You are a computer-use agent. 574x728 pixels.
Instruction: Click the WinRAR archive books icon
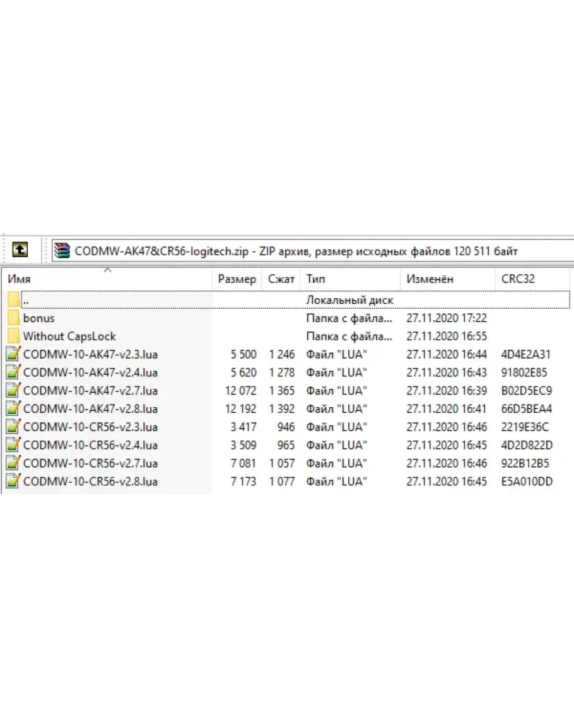click(x=62, y=250)
